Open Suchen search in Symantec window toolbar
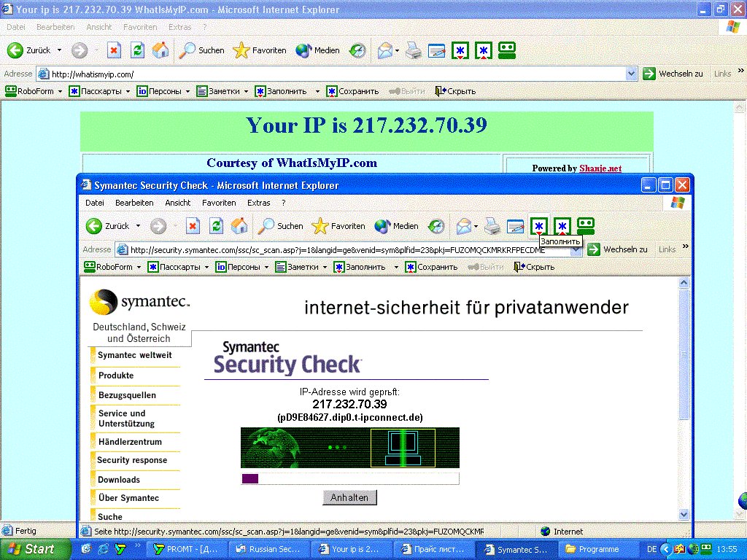Image resolution: width=747 pixels, height=560 pixels. click(x=281, y=226)
